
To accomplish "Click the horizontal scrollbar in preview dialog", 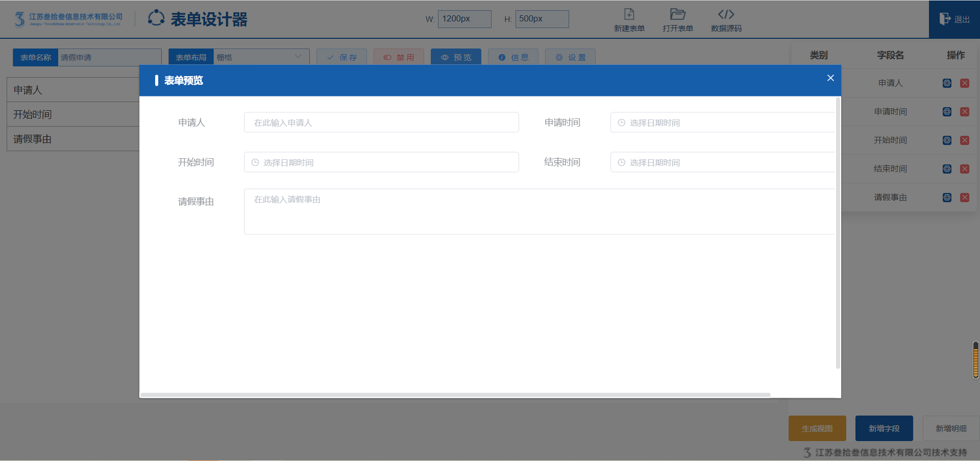I will point(455,395).
